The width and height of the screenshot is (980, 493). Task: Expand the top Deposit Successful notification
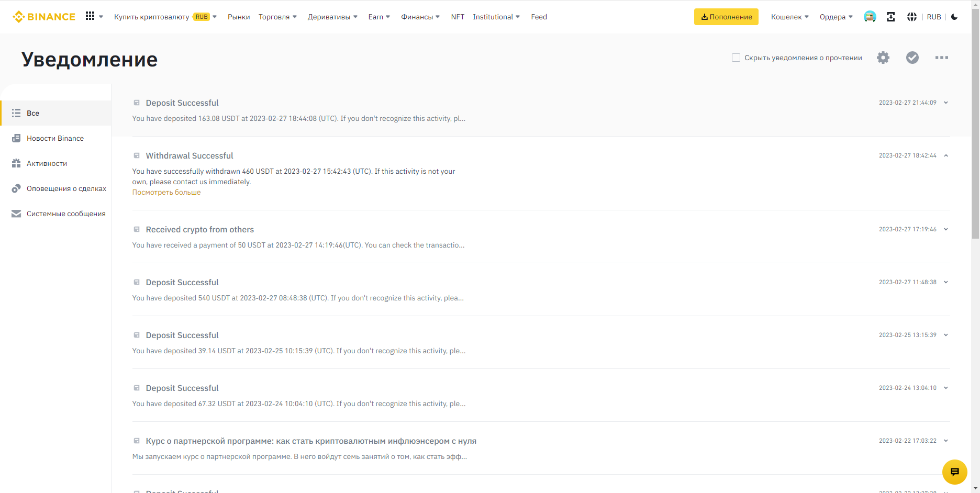(946, 103)
